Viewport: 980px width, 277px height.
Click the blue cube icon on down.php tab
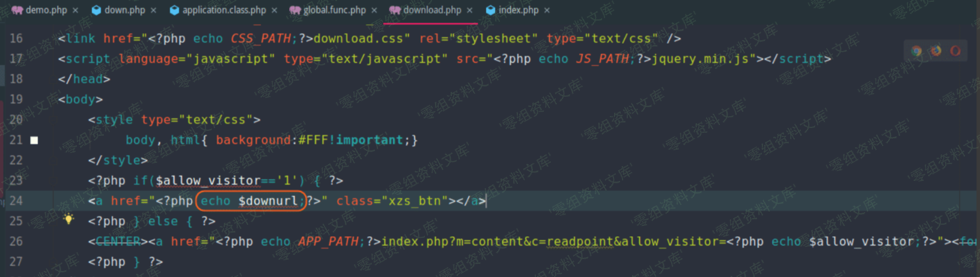(96, 10)
